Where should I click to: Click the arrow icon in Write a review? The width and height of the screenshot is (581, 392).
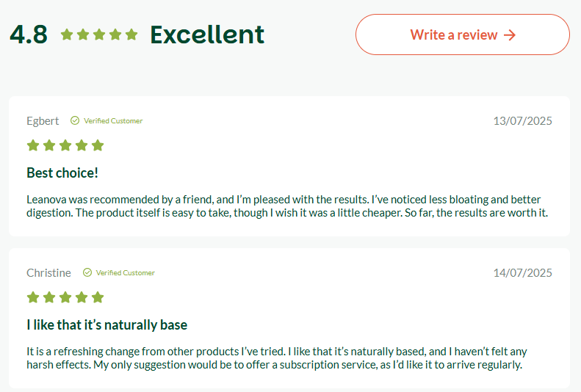click(x=510, y=35)
